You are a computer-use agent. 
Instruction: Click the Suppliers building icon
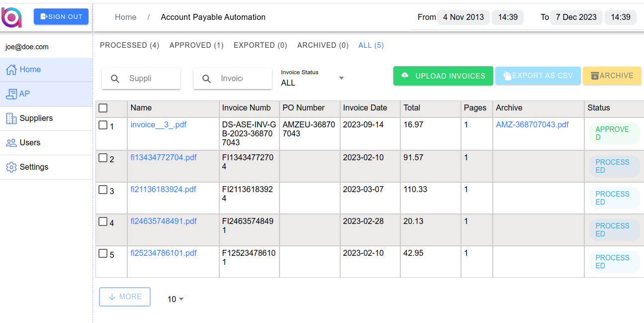(x=11, y=118)
